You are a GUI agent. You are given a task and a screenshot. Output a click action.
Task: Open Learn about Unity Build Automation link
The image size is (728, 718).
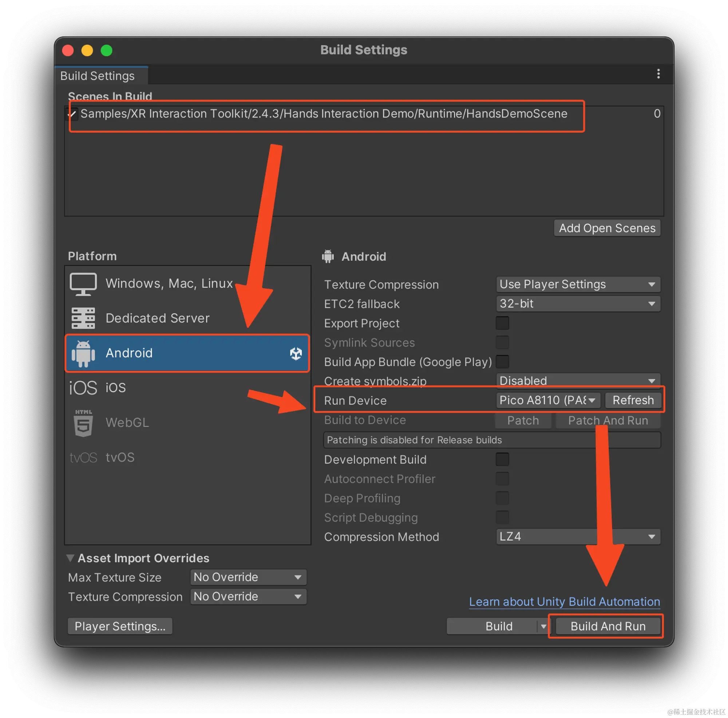tap(565, 602)
